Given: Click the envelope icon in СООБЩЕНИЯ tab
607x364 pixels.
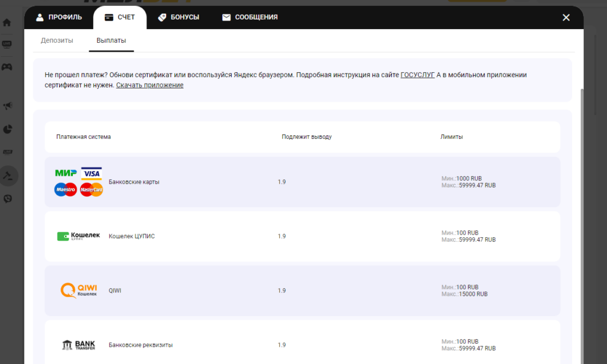Looking at the screenshot, I should point(226,17).
